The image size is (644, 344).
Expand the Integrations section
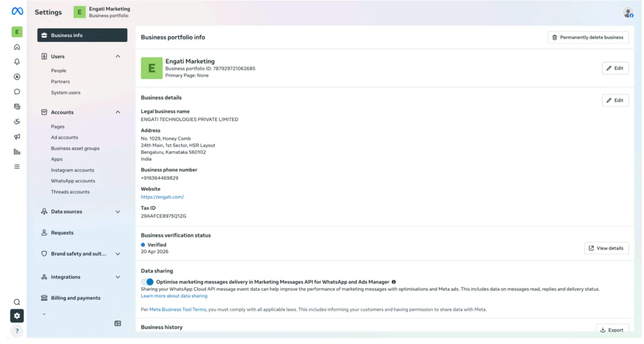pyautogui.click(x=118, y=277)
